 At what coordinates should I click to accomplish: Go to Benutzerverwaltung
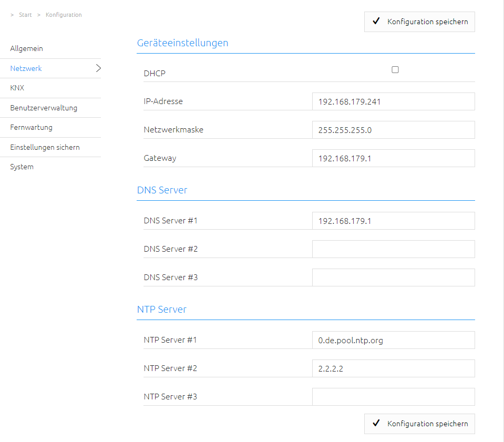coord(44,108)
